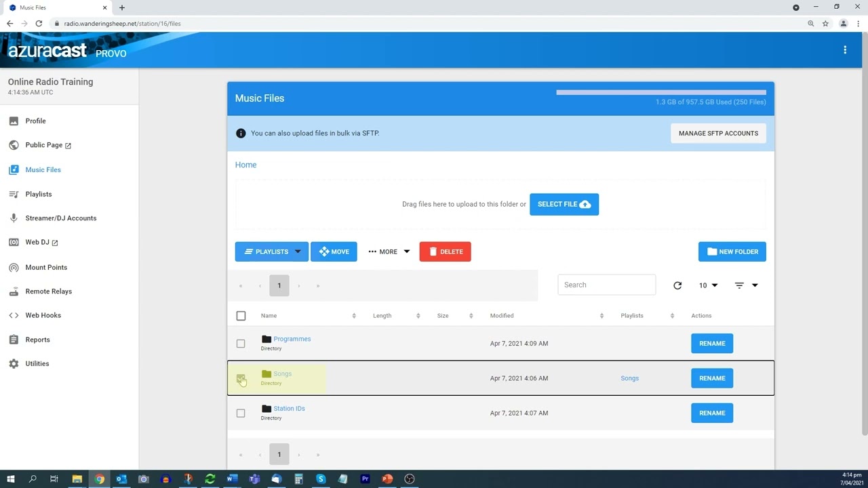Click the Programmes folder icon
The width and height of the screenshot is (868, 488).
coord(267,339)
